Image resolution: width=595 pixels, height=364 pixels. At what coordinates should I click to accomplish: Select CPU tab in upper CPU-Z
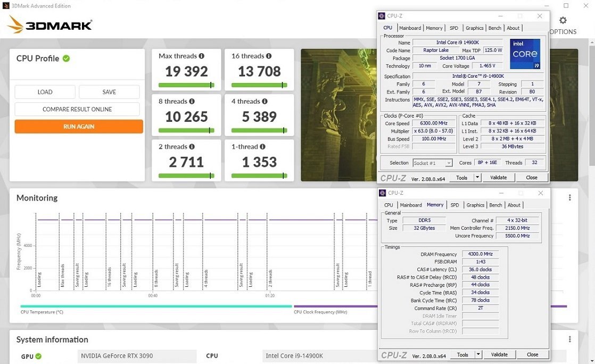(388, 28)
